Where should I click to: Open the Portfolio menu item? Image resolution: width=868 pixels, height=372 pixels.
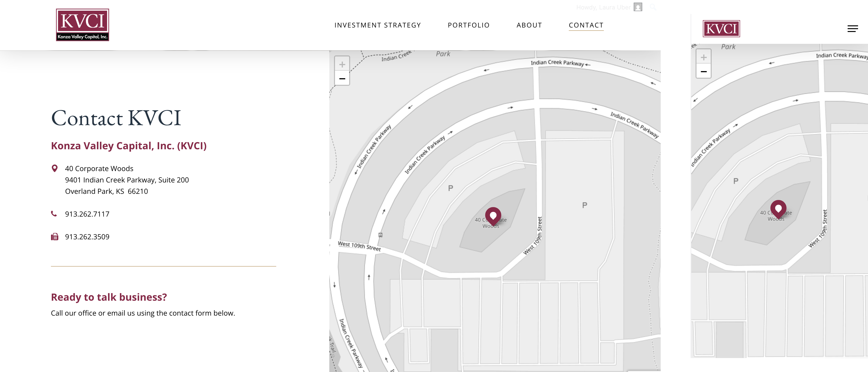(x=468, y=25)
